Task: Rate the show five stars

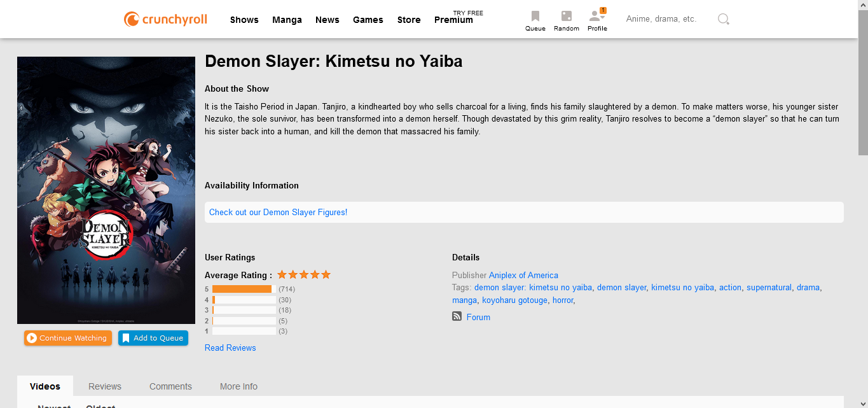Action: coord(326,274)
